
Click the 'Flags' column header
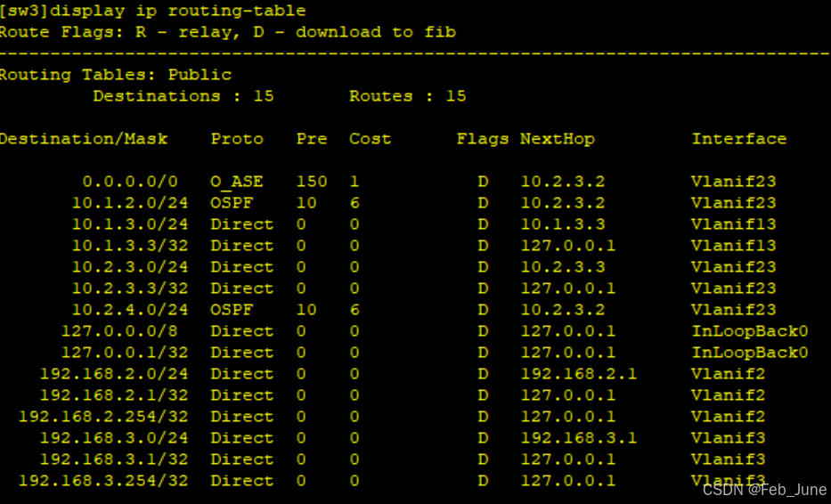[482, 139]
